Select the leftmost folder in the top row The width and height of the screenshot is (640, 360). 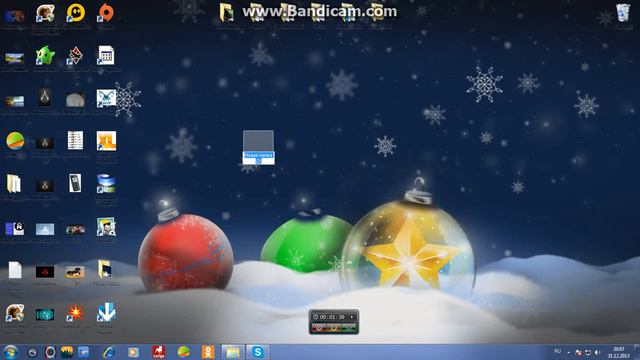227,12
